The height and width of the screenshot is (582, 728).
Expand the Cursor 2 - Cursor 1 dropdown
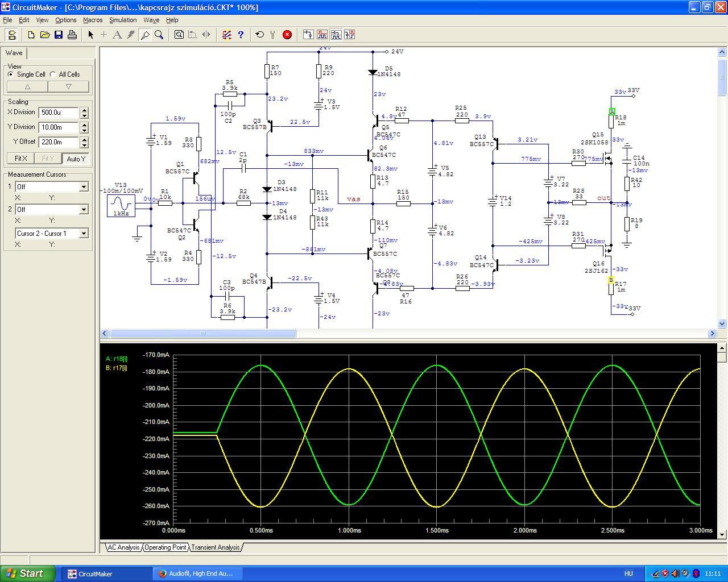(x=84, y=234)
